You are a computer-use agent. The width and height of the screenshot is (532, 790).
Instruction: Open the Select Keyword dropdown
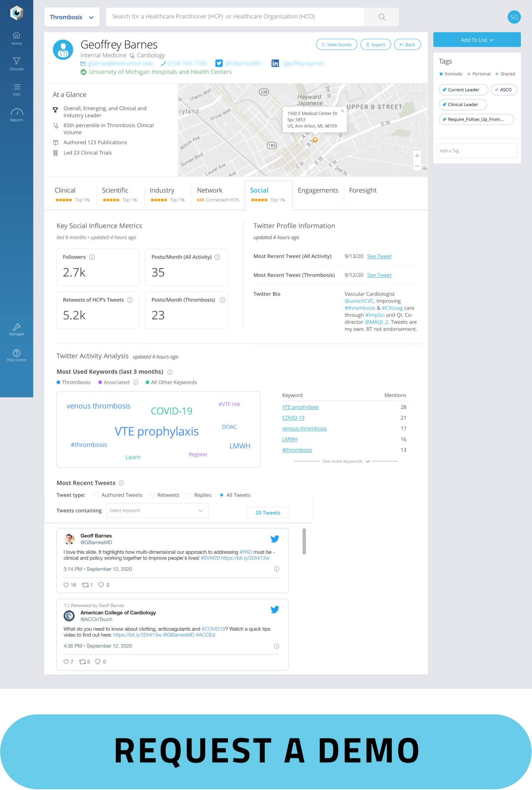tap(157, 510)
